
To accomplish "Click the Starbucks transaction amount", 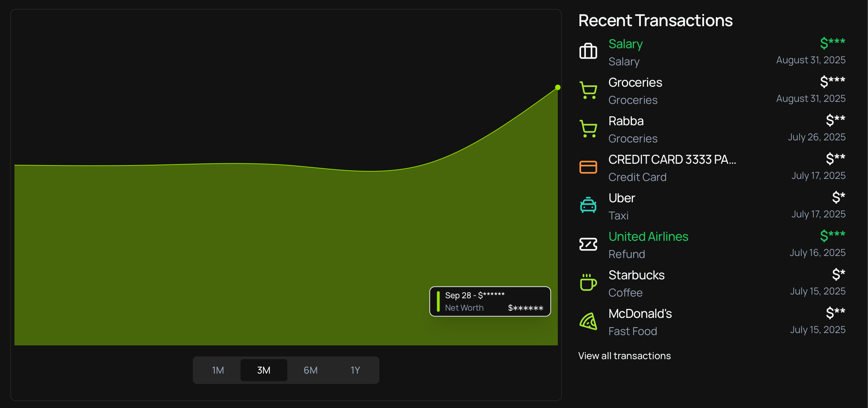I will click(838, 275).
